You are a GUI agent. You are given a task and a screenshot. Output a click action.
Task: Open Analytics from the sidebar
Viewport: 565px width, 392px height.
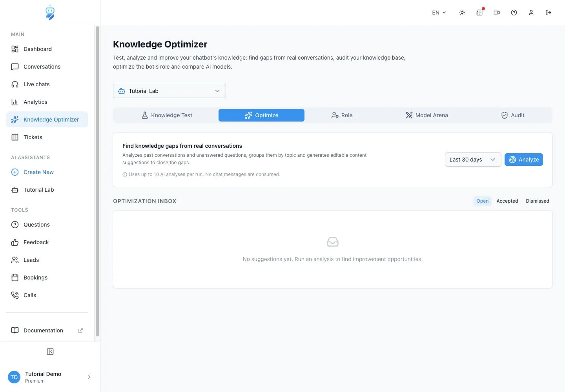47,102
